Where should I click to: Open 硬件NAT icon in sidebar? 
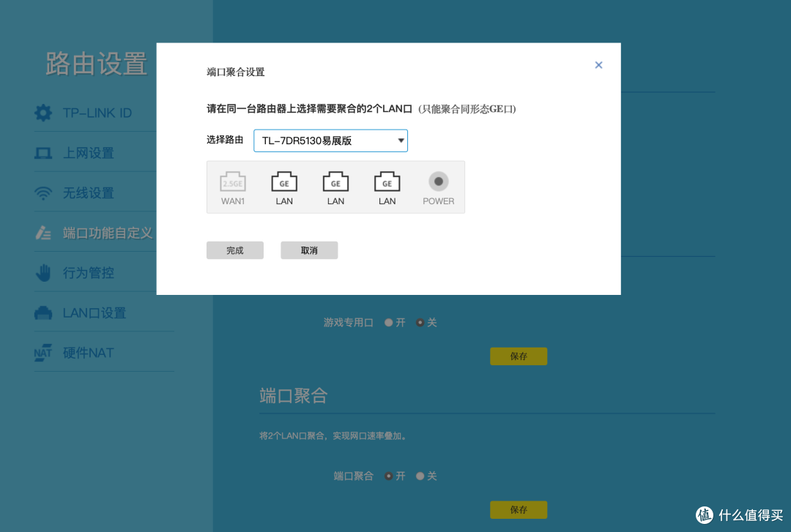(43, 353)
